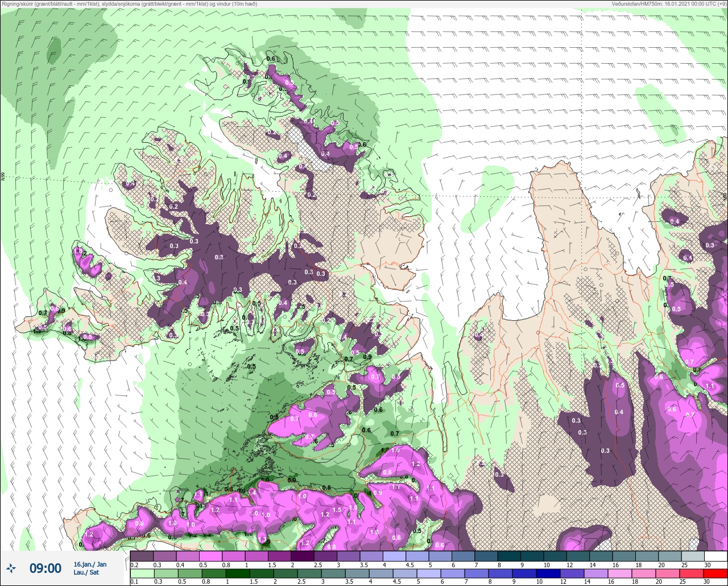Click the date text '16.jan./ Jan'
Viewport: 728px width, 586px height.
pos(90,564)
